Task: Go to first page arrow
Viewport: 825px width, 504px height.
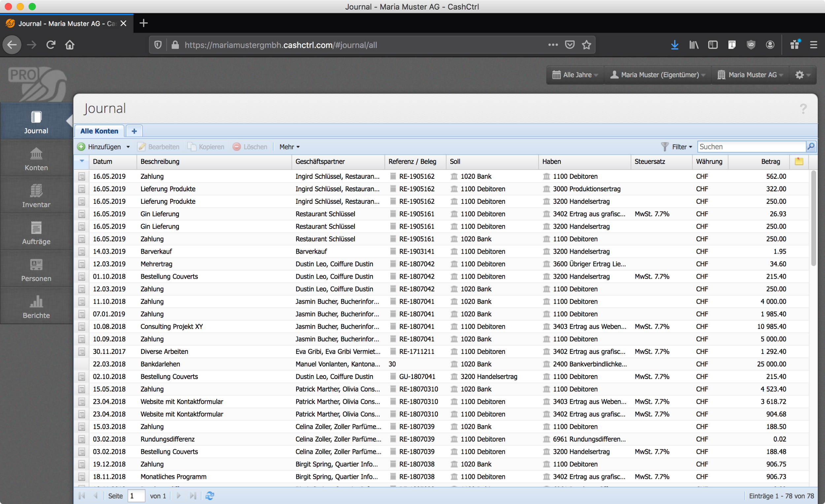Action: tap(82, 496)
